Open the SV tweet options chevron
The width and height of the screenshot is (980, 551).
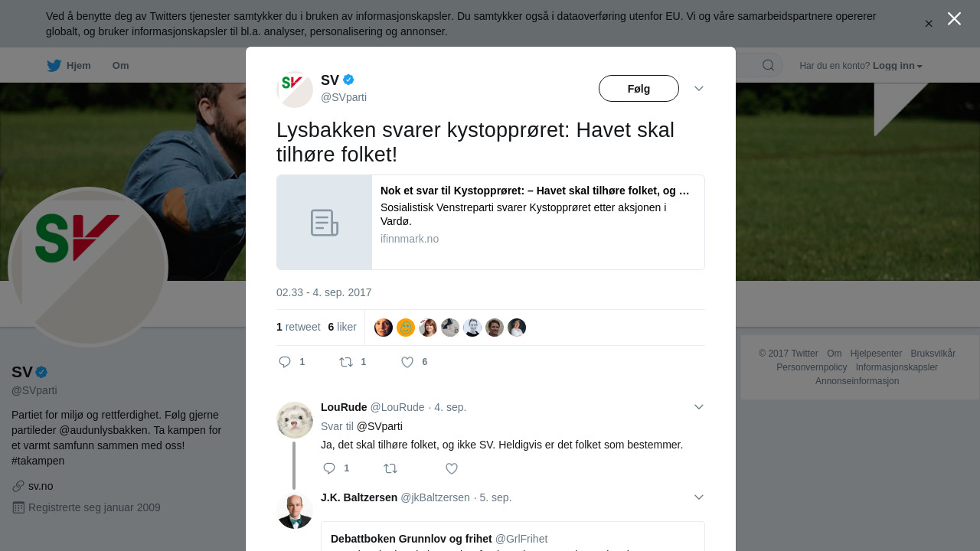tap(699, 89)
